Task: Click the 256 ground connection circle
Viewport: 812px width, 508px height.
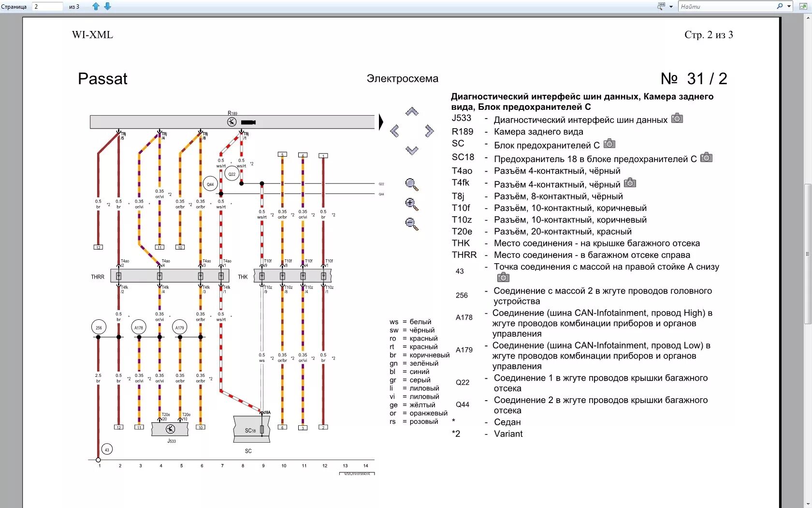Action: (99, 328)
